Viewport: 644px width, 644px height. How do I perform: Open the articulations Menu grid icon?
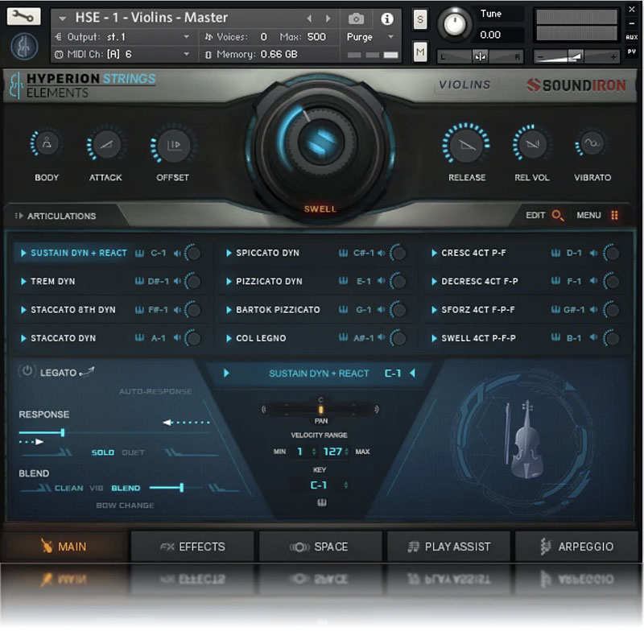(x=614, y=216)
